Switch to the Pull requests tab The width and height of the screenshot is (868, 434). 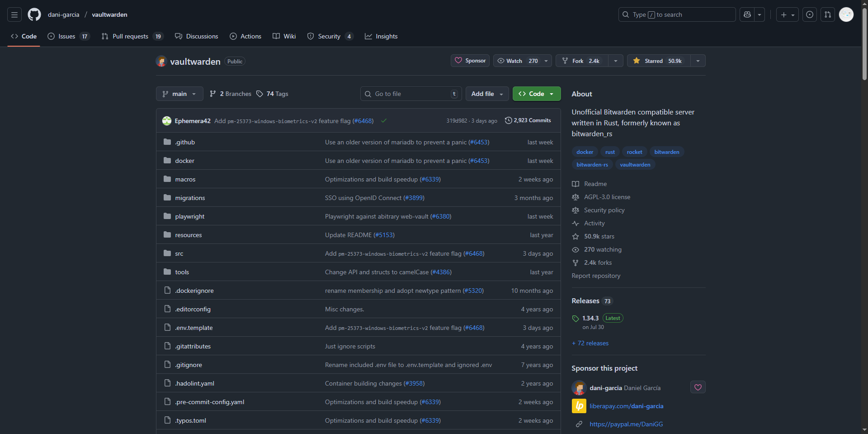[131, 36]
